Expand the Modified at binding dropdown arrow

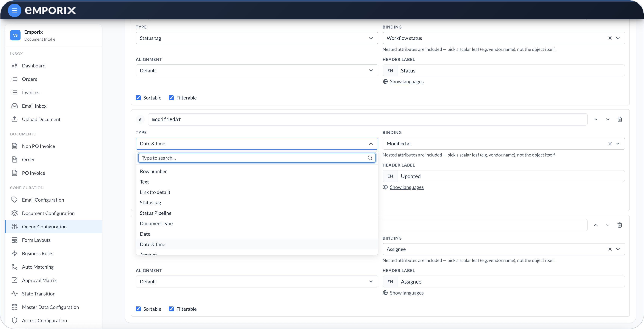click(618, 143)
